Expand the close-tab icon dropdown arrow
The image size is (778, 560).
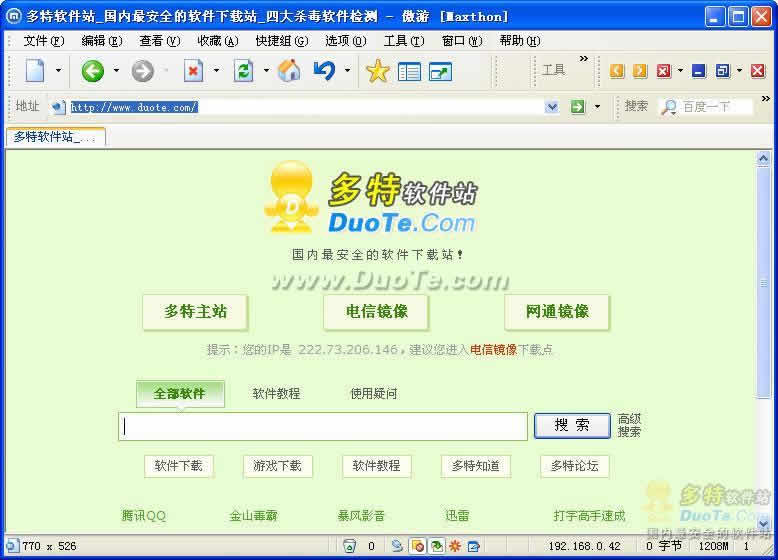(680, 70)
